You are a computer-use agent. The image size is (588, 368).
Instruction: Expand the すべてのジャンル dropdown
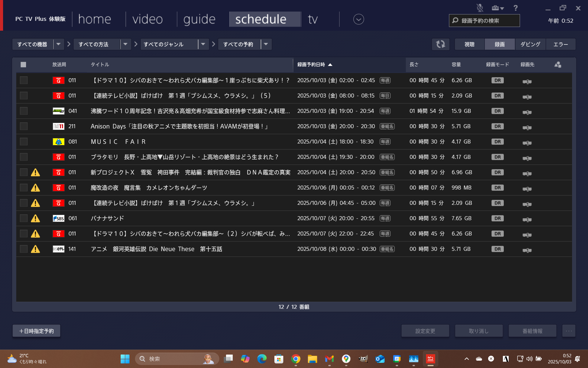pyautogui.click(x=203, y=44)
